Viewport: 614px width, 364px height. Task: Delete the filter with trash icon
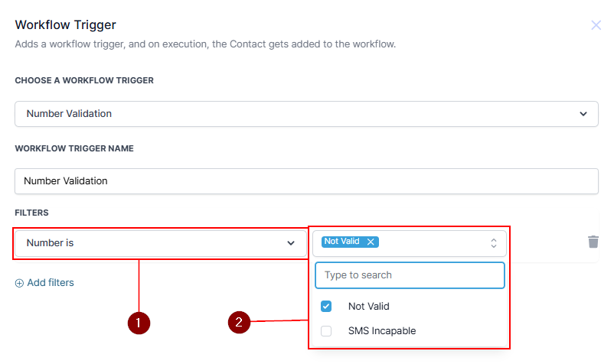(x=593, y=242)
